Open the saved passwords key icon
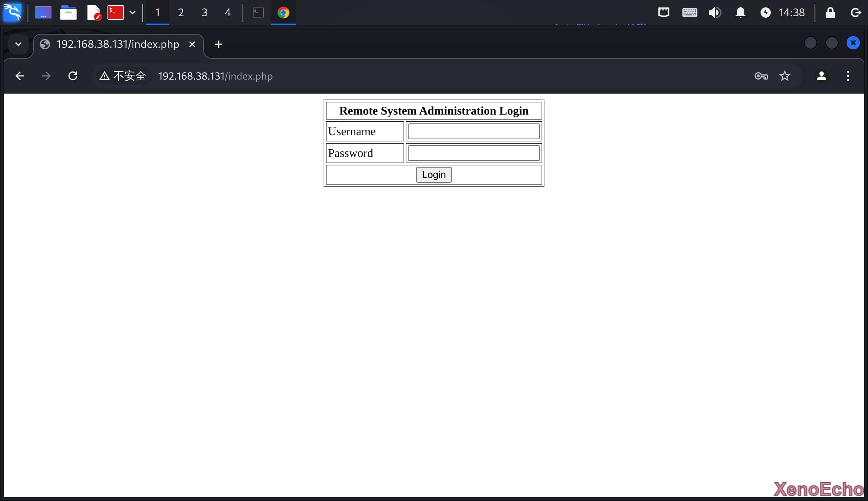 point(761,76)
